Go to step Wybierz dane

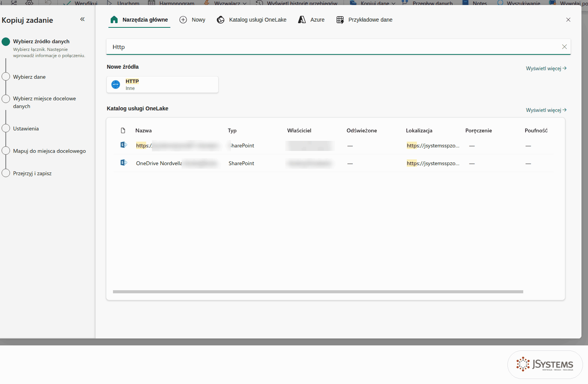(29, 77)
